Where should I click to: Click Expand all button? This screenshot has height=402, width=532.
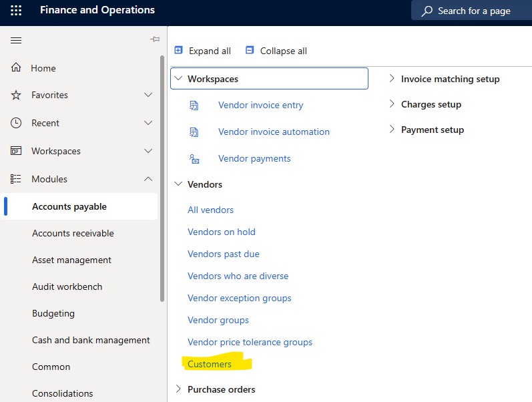202,51
